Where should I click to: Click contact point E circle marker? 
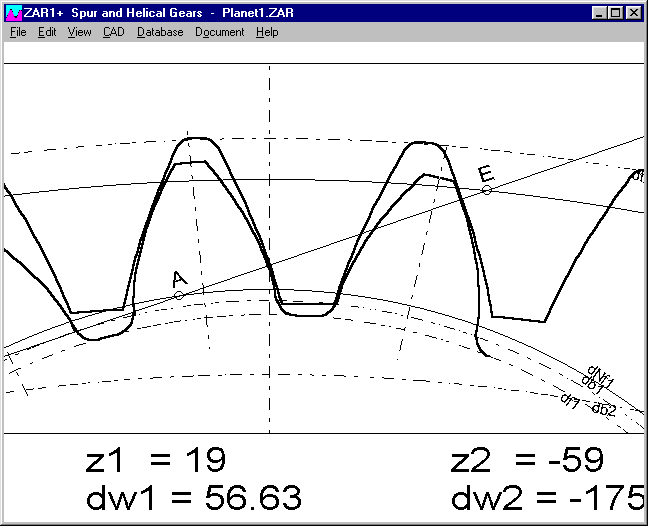[487, 190]
